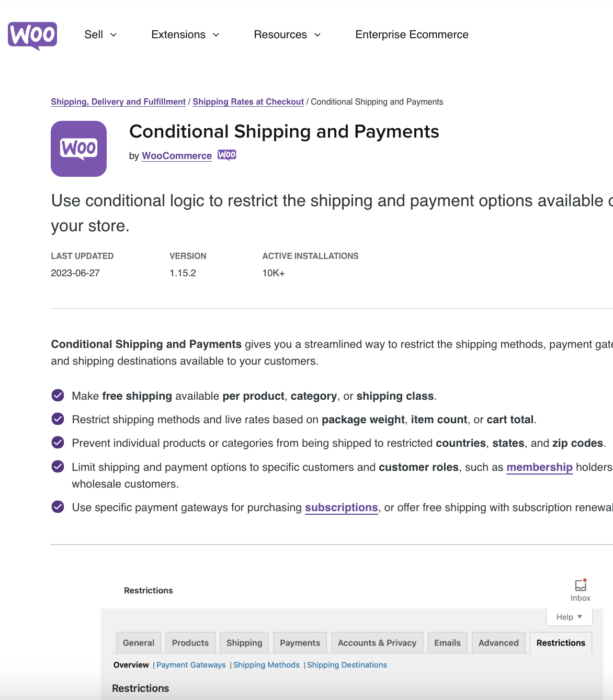Click the Woo logo in the header

pos(32,35)
